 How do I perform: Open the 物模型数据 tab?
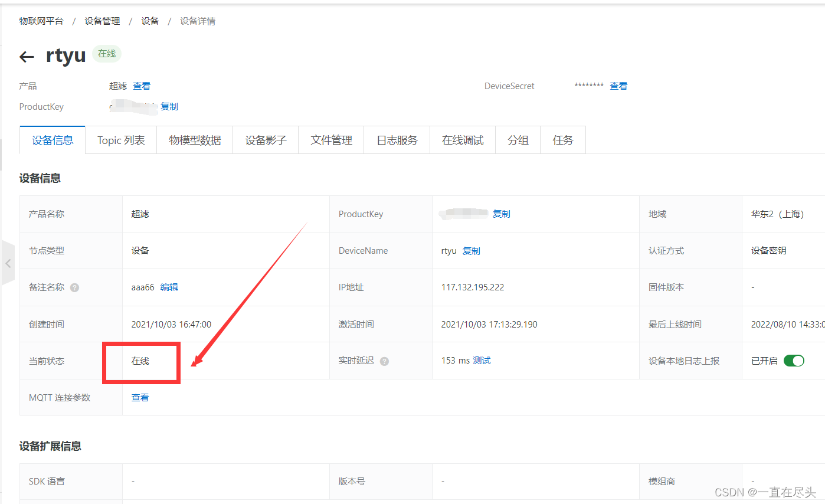195,140
